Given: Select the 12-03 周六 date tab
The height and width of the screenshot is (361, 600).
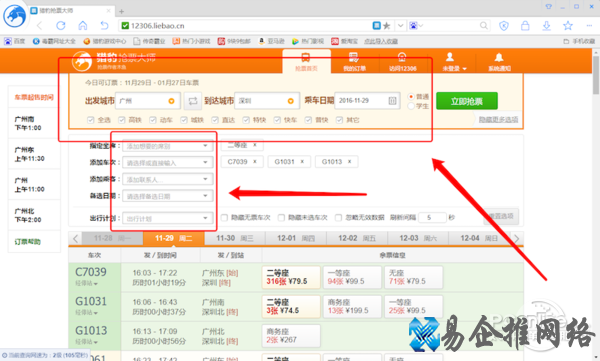Looking at the screenshot, I should 418,238.
